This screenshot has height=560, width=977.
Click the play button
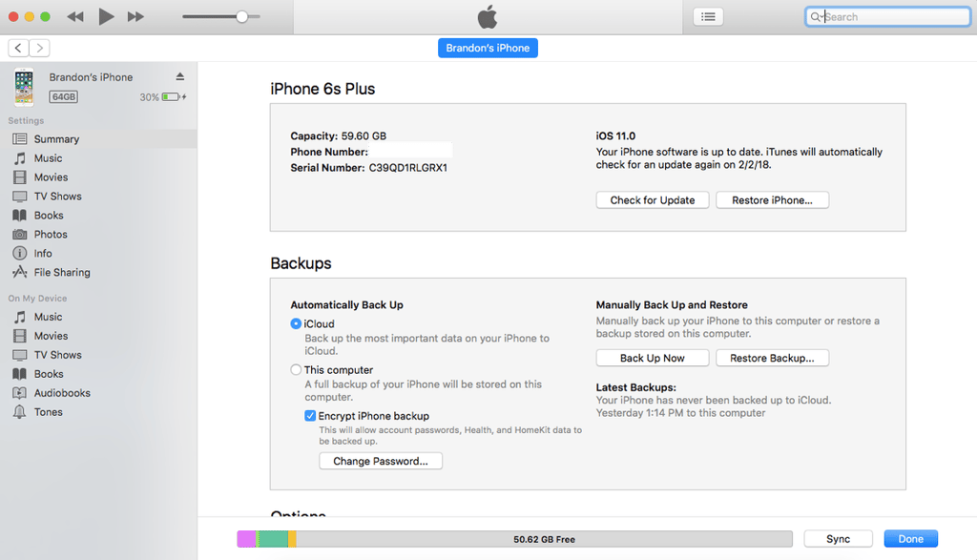(x=107, y=17)
